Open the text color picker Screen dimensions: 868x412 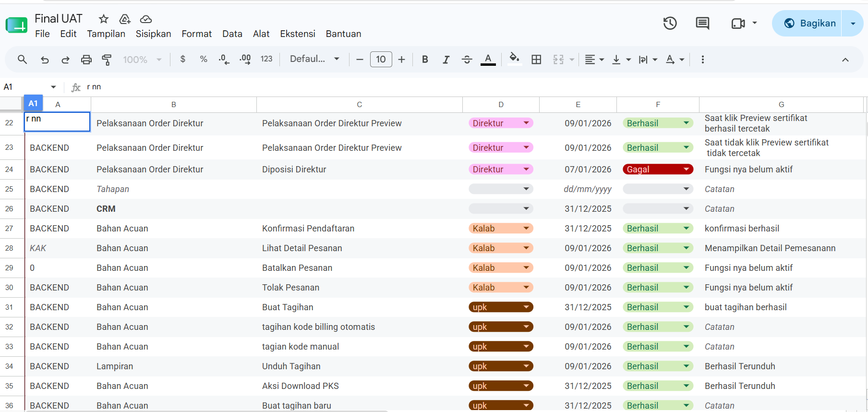488,60
